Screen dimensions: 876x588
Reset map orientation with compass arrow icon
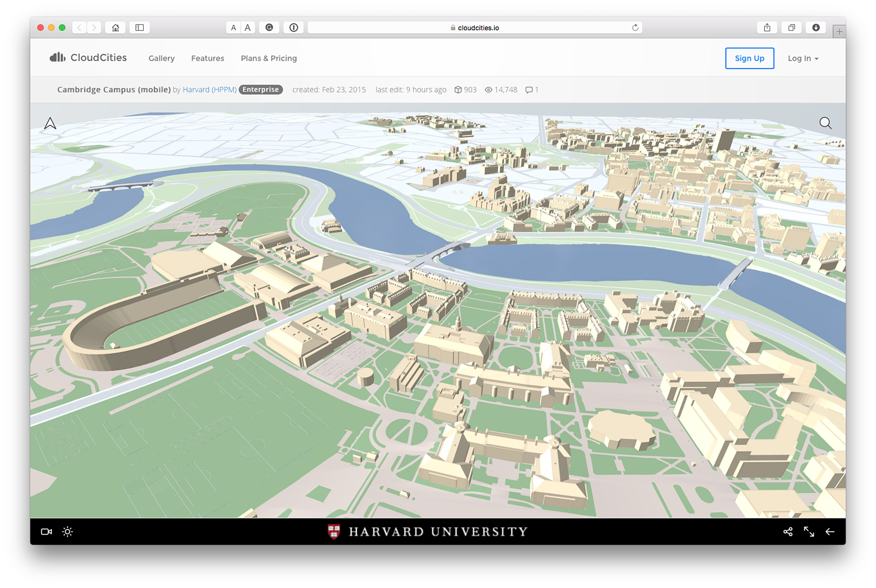(x=51, y=123)
